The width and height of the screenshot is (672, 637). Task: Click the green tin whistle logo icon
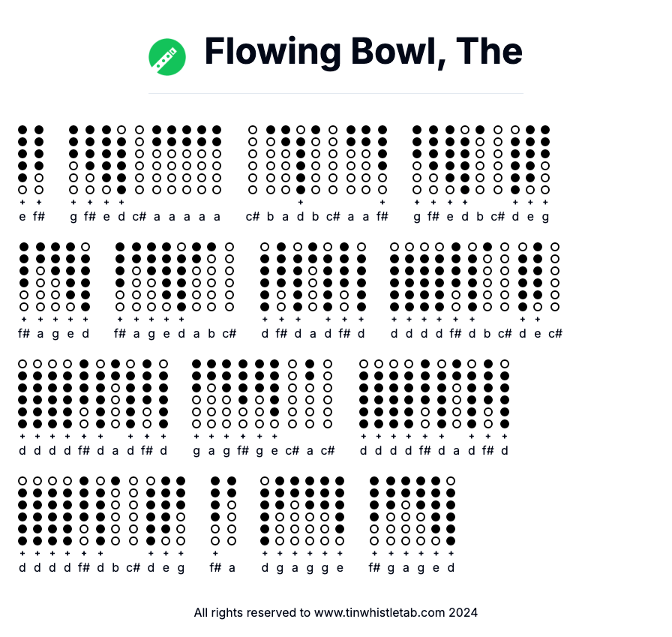(x=167, y=57)
